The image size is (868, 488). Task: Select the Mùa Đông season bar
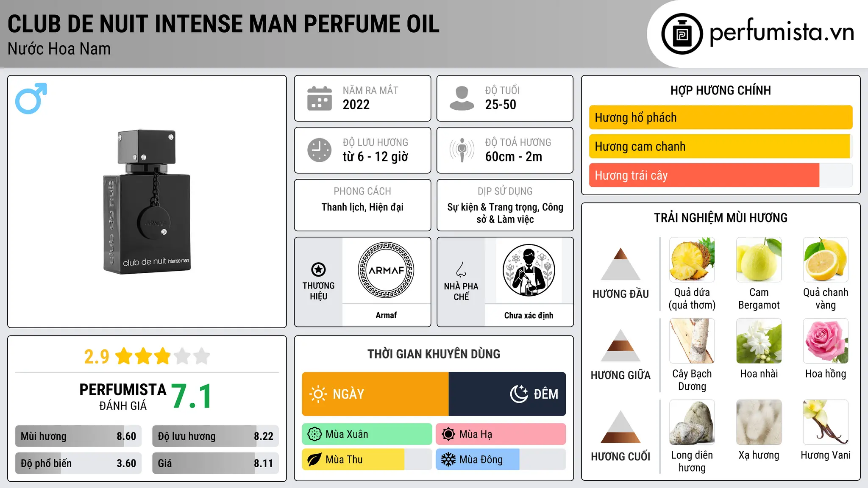[501, 460]
